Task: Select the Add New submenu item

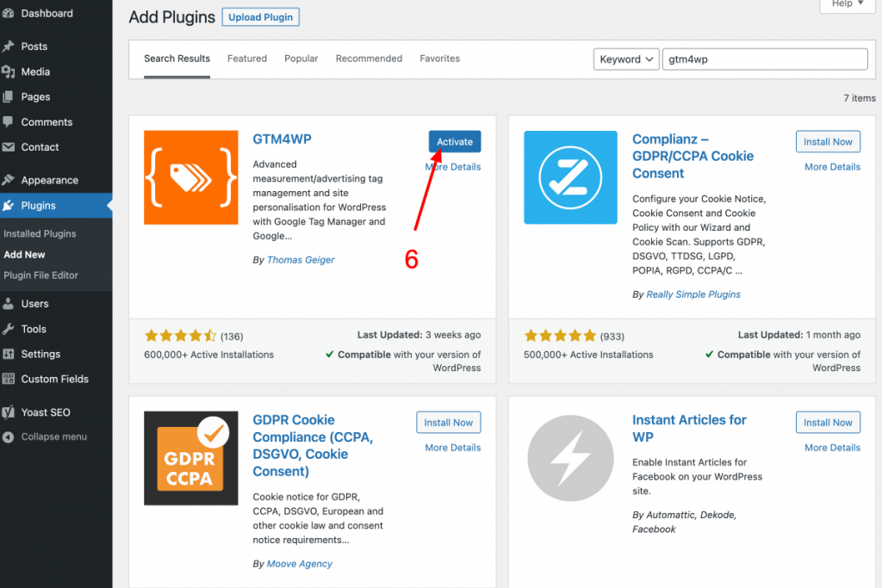Action: 24,255
